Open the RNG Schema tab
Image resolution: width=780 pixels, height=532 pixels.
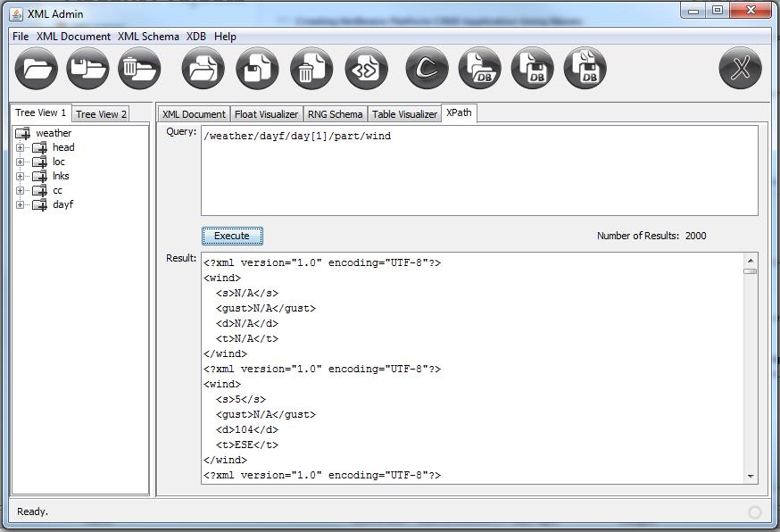click(x=335, y=114)
